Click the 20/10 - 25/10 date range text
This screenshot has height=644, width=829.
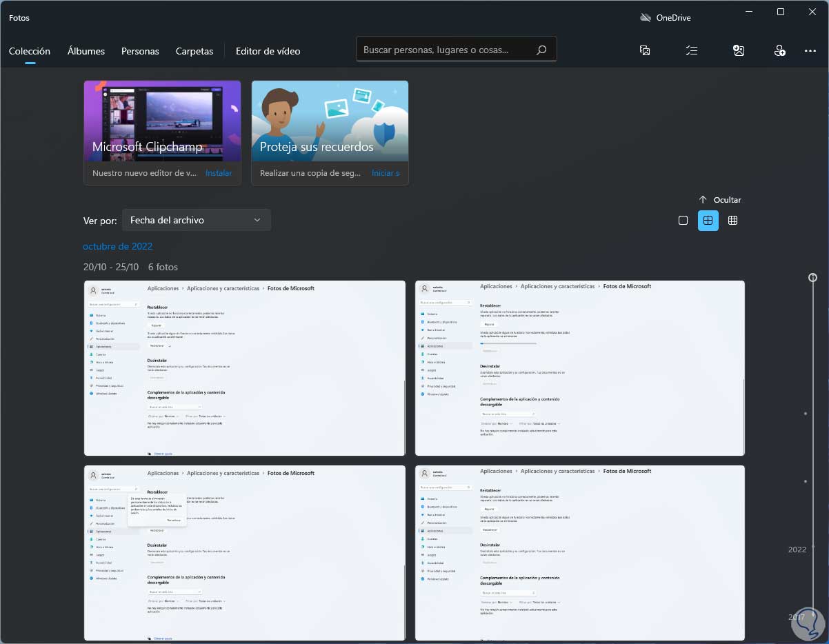[111, 267]
